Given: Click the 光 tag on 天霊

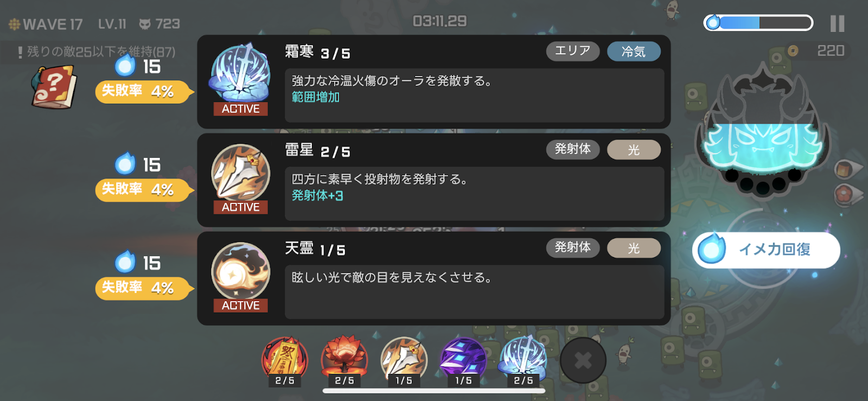Looking at the screenshot, I should [x=634, y=248].
